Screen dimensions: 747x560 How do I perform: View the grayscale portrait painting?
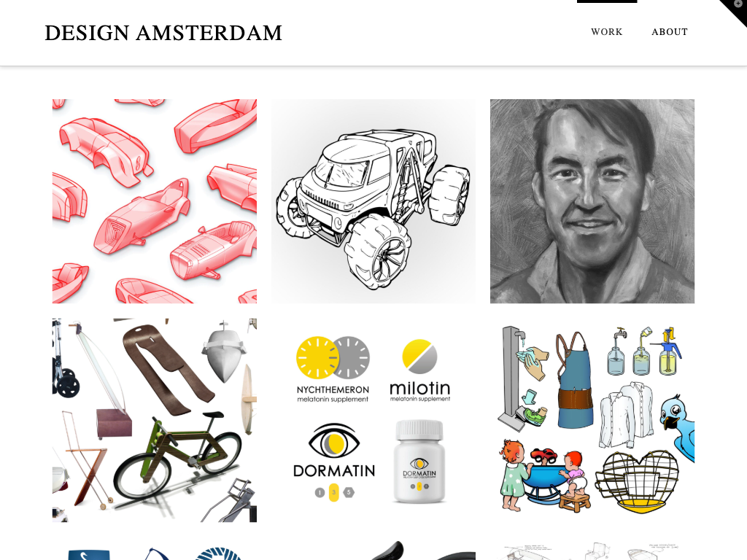pos(592,201)
